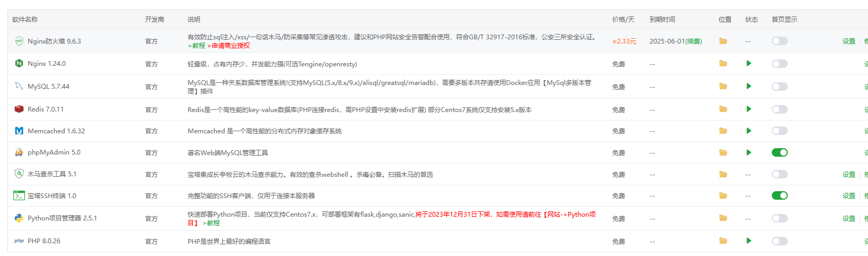Click the 状态 column header
868x256 pixels.
tap(752, 19)
